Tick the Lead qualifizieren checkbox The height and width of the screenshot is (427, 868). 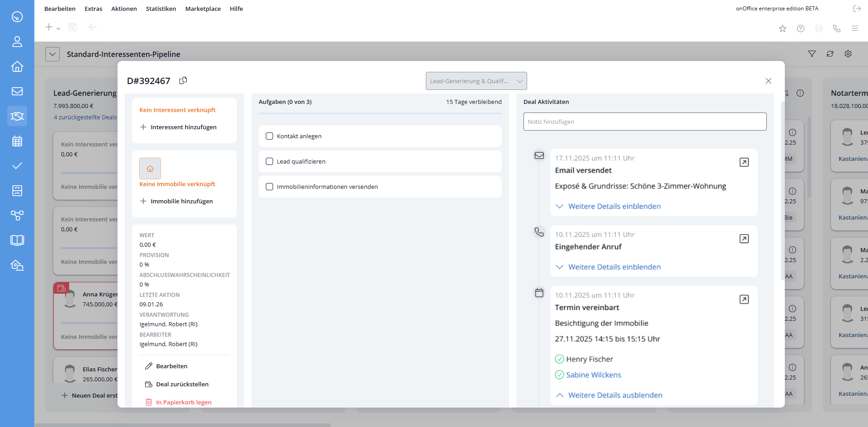point(269,161)
